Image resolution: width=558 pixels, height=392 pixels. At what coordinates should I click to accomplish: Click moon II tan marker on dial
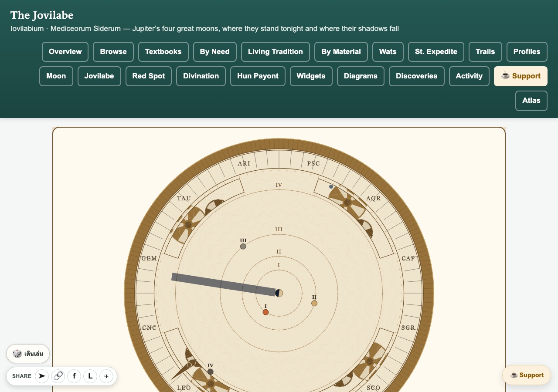coord(314,303)
